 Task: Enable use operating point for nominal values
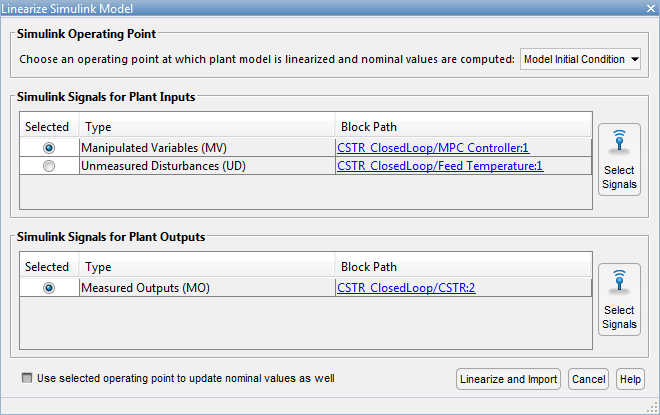(x=26, y=379)
